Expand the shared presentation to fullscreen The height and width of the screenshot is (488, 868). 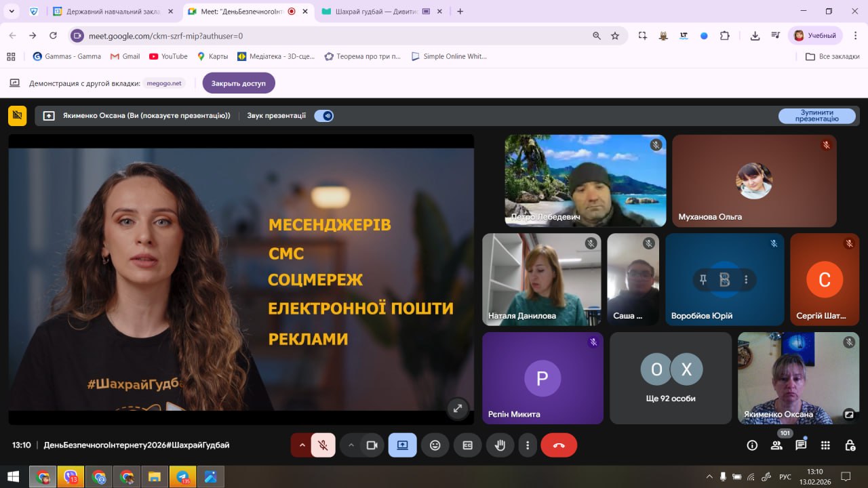click(x=458, y=408)
